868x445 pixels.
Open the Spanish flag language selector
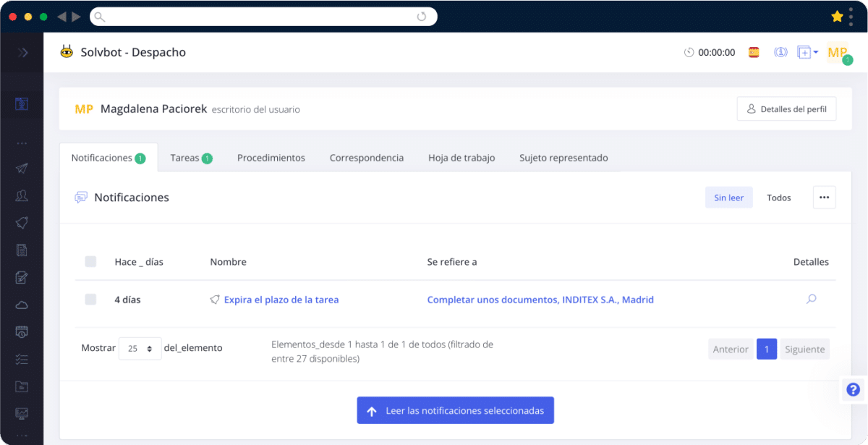tap(754, 52)
